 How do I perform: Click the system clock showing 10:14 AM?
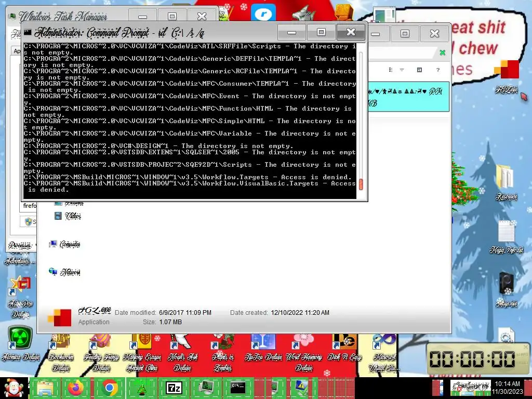(x=507, y=388)
